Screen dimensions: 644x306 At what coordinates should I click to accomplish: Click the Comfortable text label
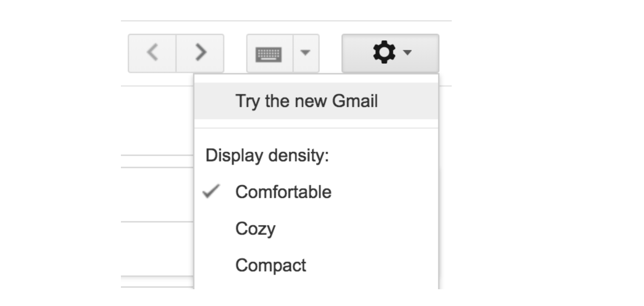tap(283, 192)
